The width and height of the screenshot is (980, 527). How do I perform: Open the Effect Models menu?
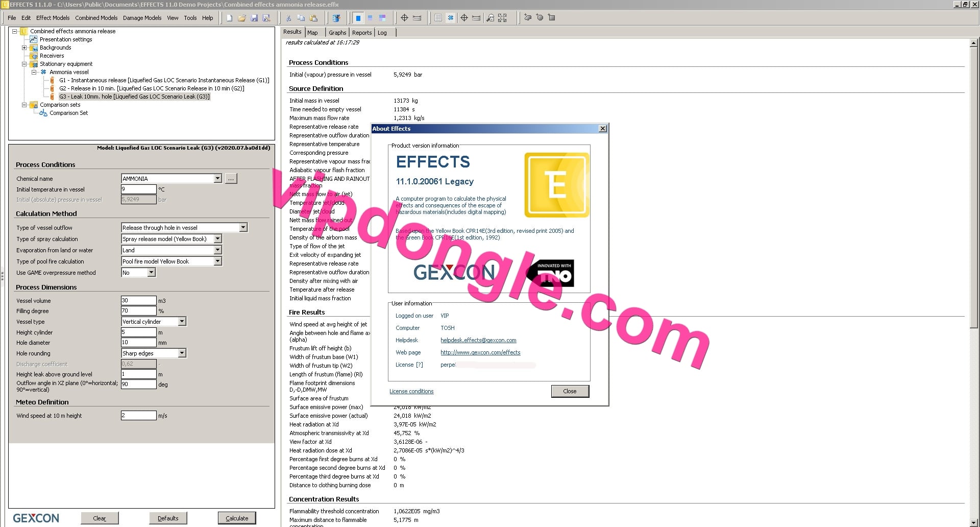pos(53,17)
